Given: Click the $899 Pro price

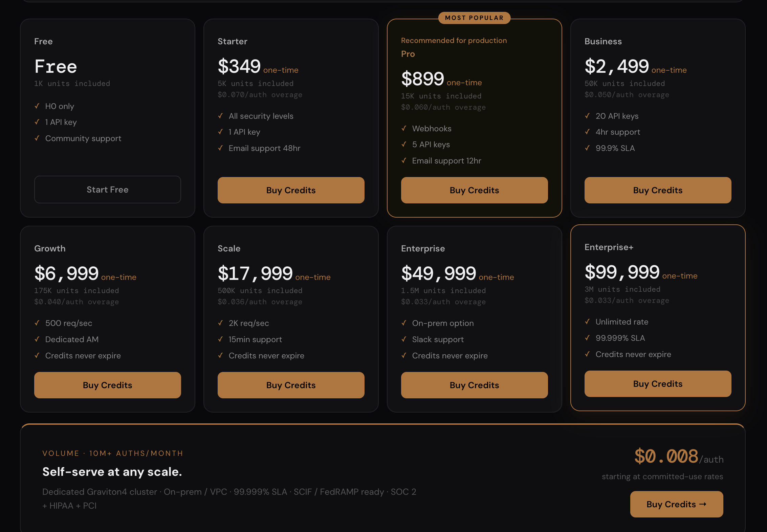Looking at the screenshot, I should point(422,79).
